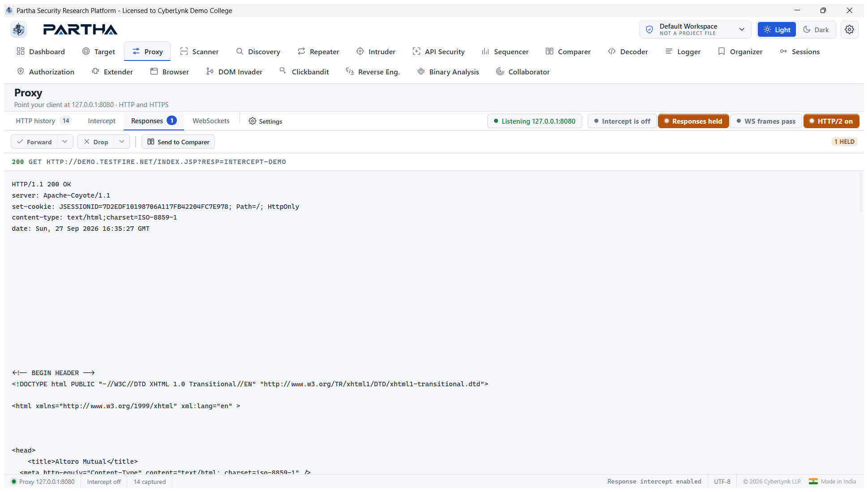Click the server Apache-Coyote header line

[x=61, y=195]
